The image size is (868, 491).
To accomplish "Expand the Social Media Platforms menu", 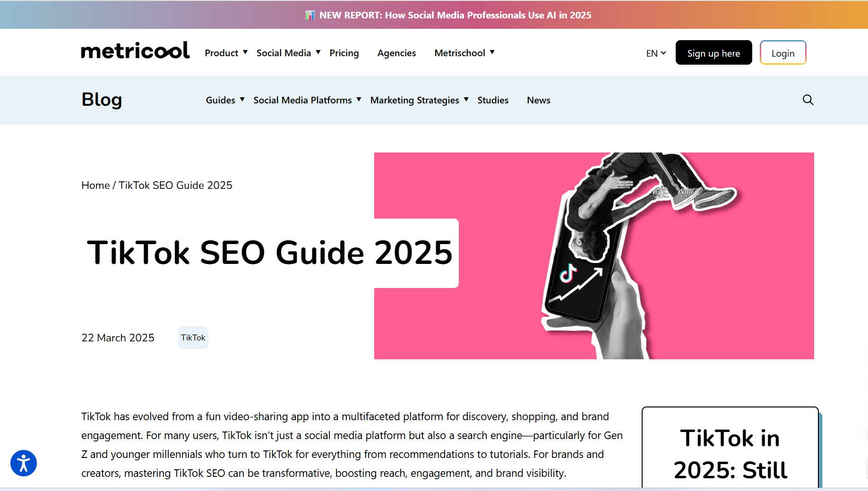I will click(x=307, y=100).
